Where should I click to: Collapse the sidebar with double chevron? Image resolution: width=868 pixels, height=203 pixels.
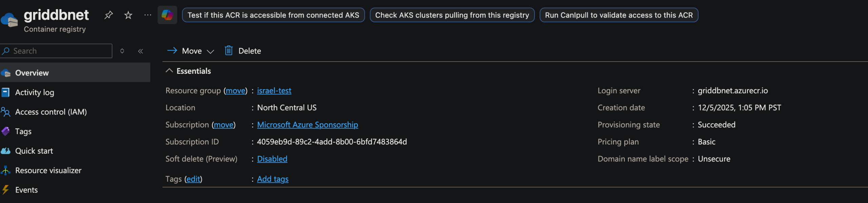140,51
